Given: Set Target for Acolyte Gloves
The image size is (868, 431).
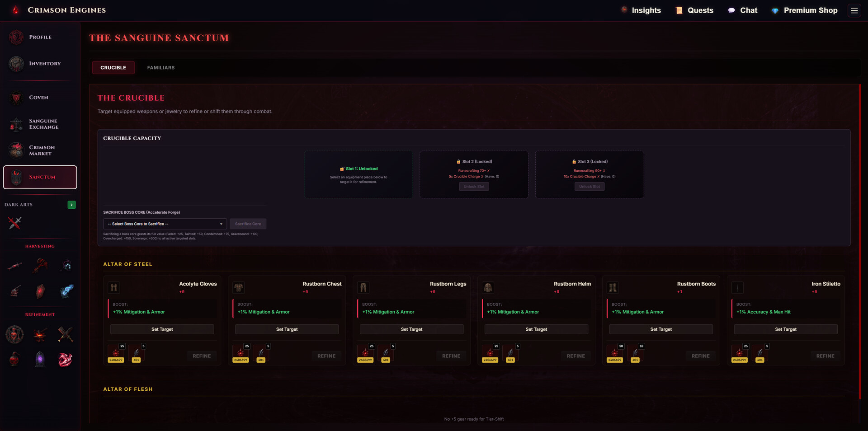Looking at the screenshot, I should 162,329.
